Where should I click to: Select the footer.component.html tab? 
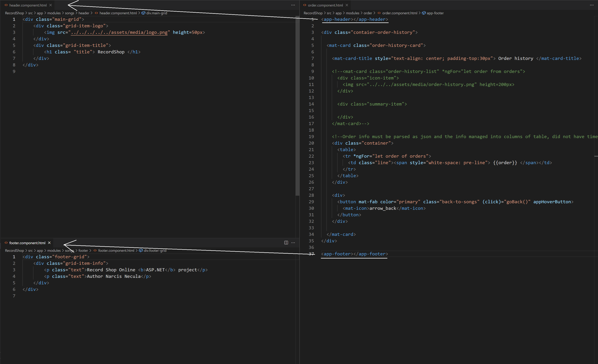tap(27, 243)
